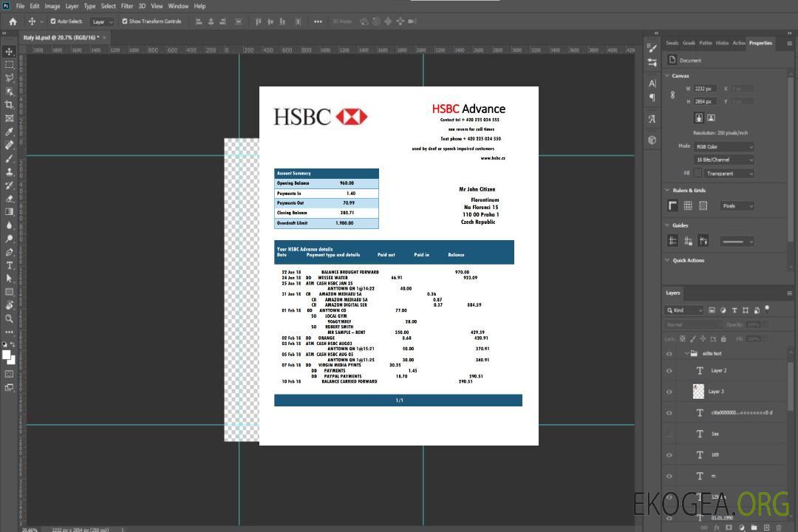Collapse the Rulers & Grids section
This screenshot has width=798, height=532.
click(667, 190)
